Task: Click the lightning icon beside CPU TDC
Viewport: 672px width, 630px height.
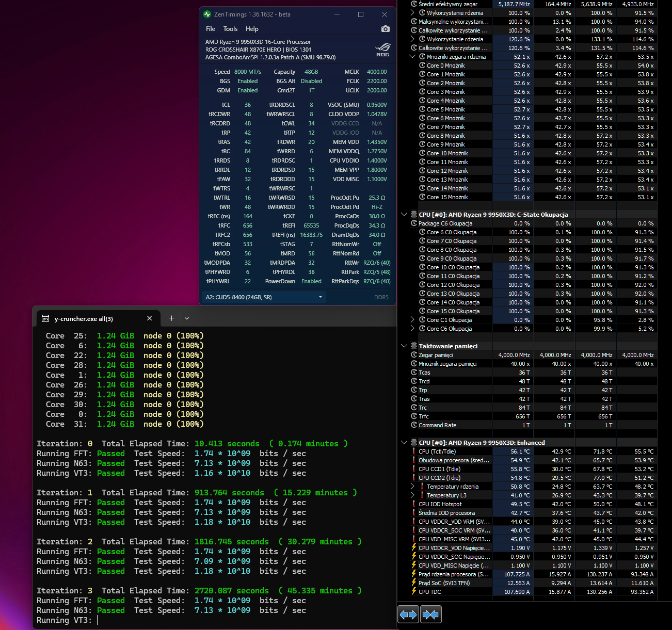Action: point(414,592)
